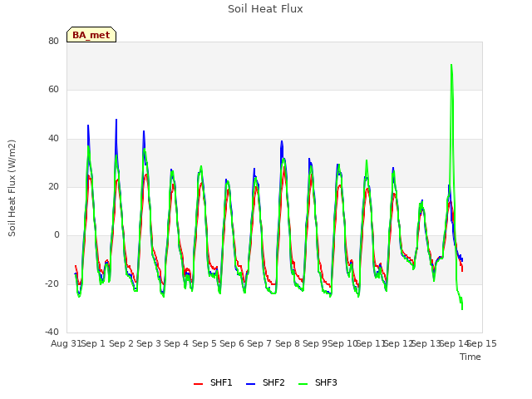The height and width of the screenshot is (399, 532).
Task: Toggle the SHF3 series in legend
Action: 318,382
